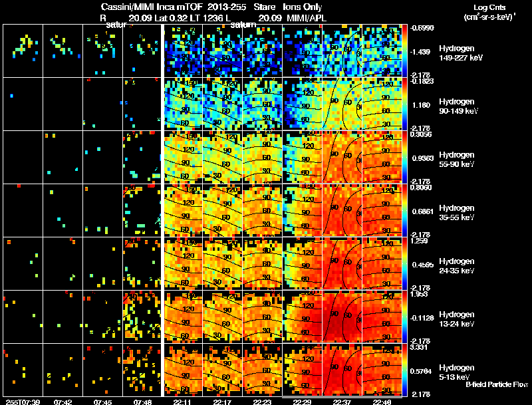
Task: Click the Log Cnts legend title
Action: (x=489, y=7)
